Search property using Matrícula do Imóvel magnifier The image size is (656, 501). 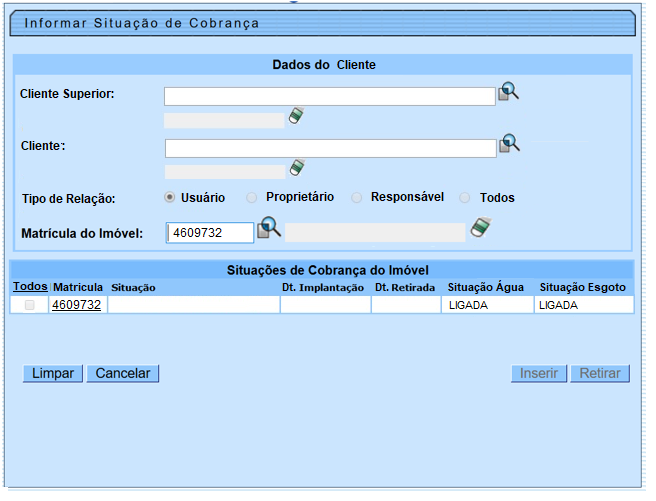(269, 228)
